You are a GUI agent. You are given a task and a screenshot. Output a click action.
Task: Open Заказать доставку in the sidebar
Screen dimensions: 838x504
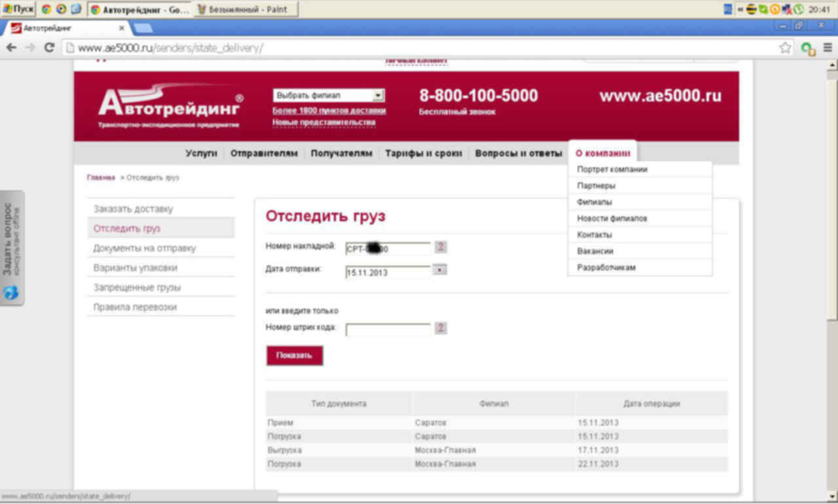pos(133,209)
